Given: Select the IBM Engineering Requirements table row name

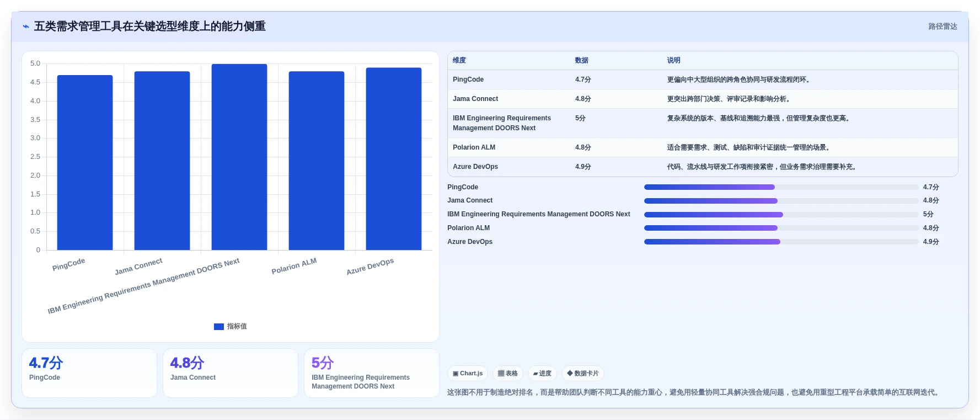Looking at the screenshot, I should pyautogui.click(x=502, y=123).
